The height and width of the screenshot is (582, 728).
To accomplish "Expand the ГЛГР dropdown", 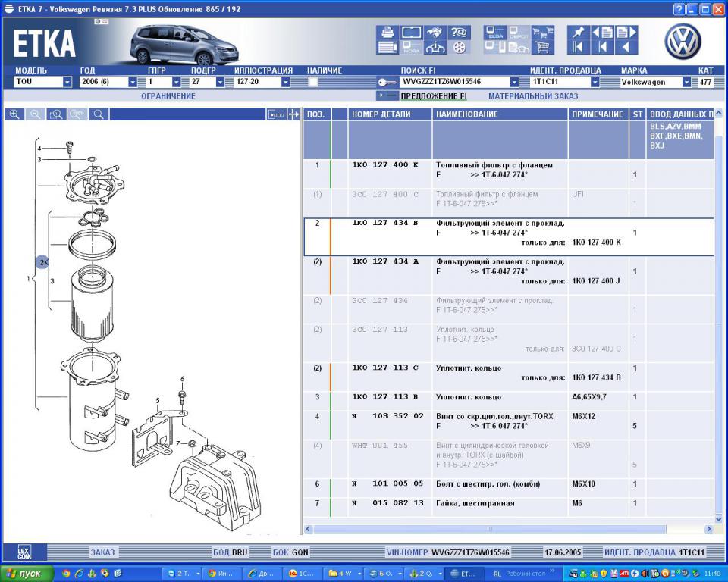I will [176, 82].
